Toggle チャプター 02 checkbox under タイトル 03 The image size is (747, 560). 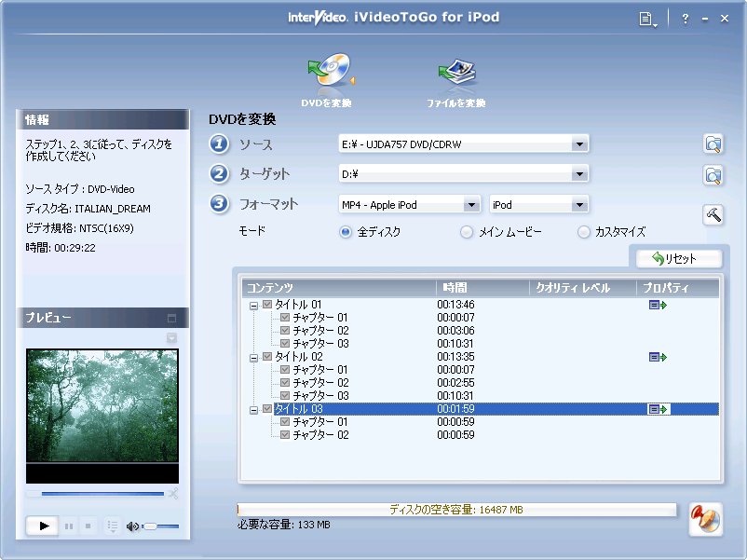coord(285,434)
